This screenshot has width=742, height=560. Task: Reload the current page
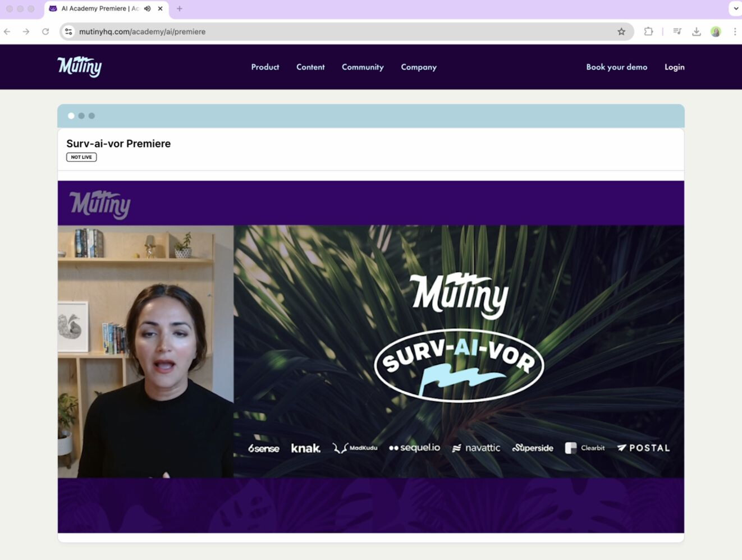pos(45,31)
